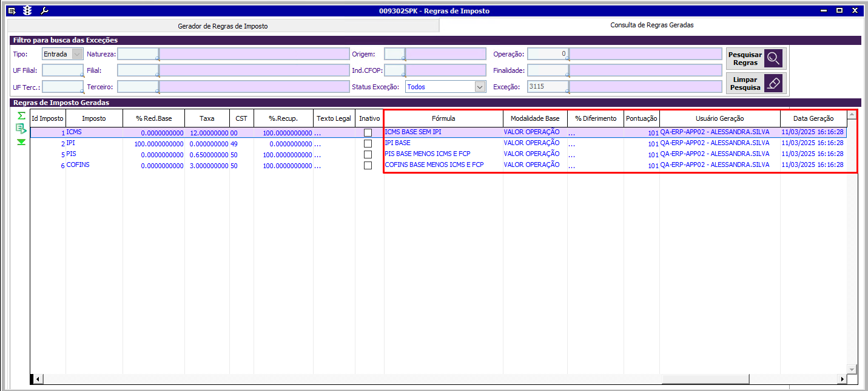The width and height of the screenshot is (868, 391).
Task: Select the Consulta de Regras Geradas tab
Action: (652, 25)
